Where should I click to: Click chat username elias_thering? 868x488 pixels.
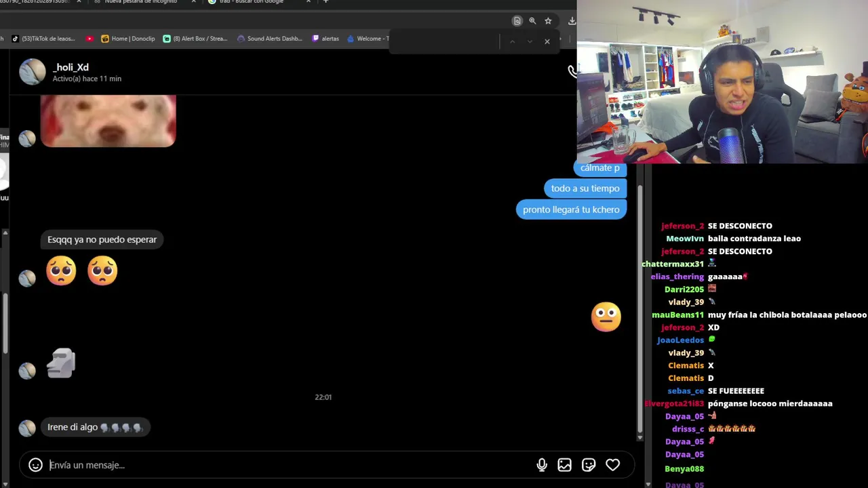pos(677,277)
